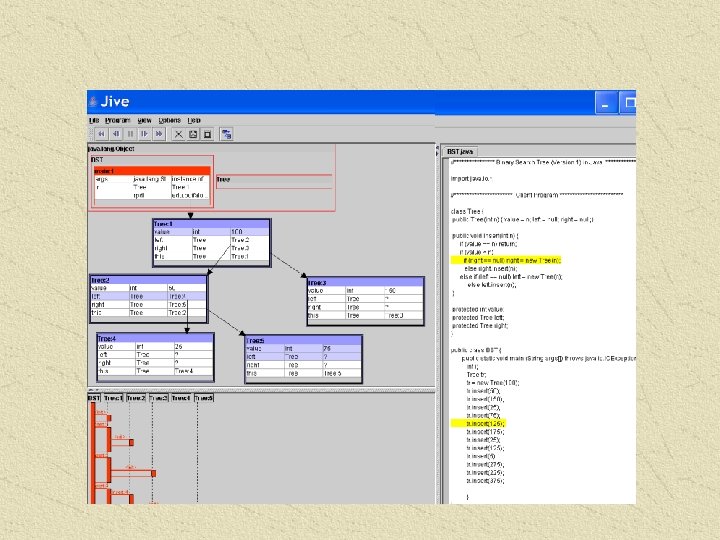
Task: Maximize the Jive window
Action: 628,102
